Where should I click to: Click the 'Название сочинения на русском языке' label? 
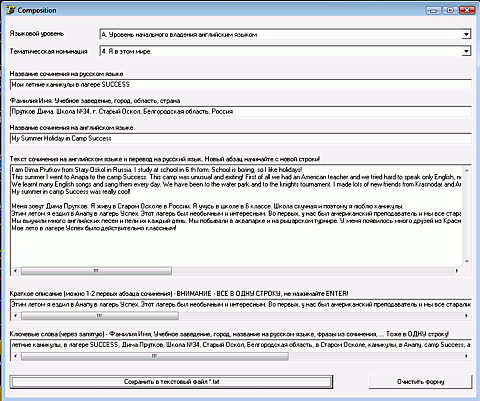click(x=66, y=74)
